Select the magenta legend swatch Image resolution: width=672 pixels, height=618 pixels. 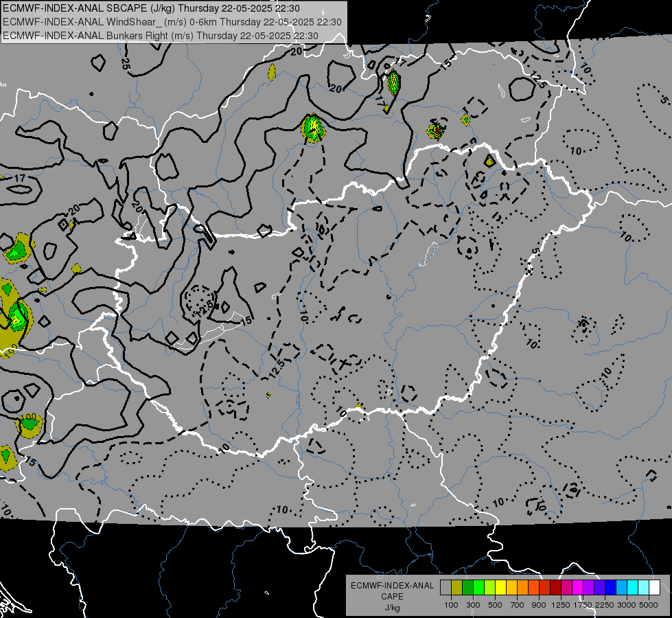578,588
